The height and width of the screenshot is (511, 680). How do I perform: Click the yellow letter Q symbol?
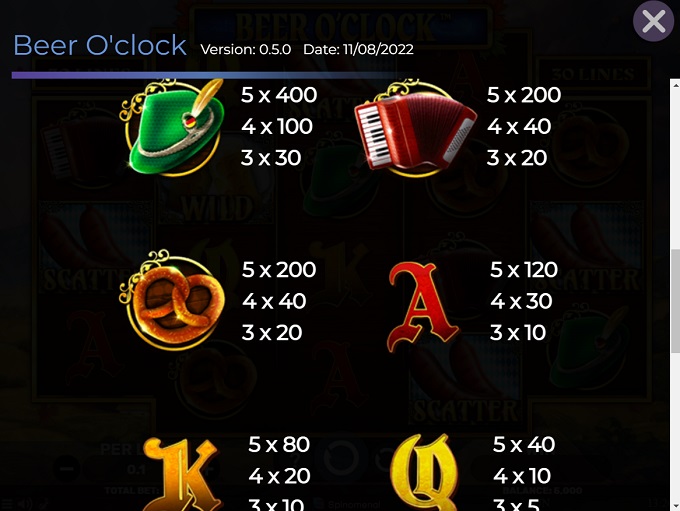tap(424, 473)
